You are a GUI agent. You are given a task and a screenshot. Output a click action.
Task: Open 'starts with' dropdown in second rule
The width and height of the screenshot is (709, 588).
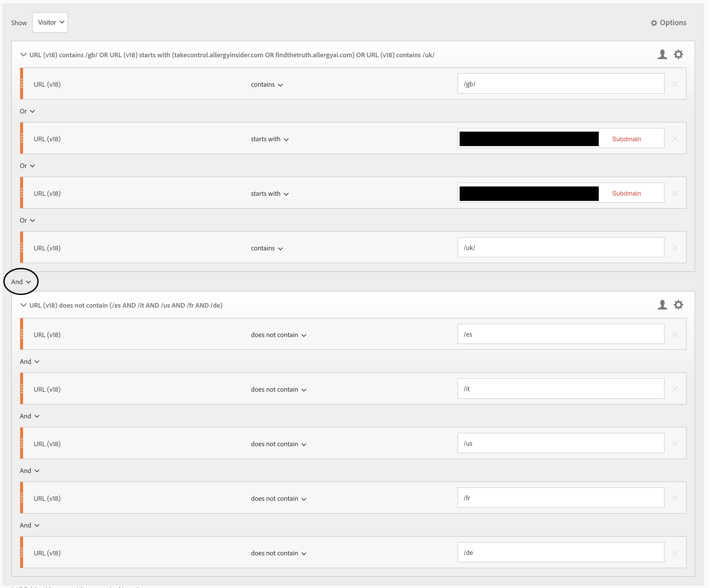[269, 139]
